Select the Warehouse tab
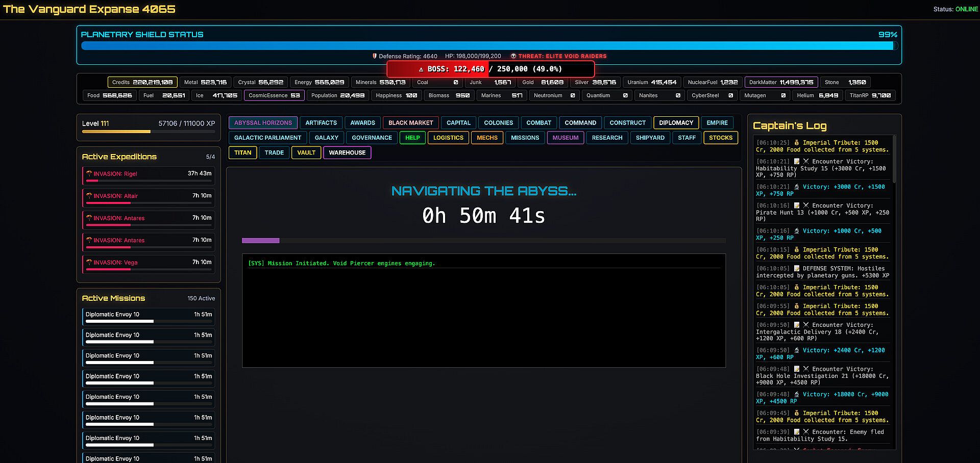This screenshot has width=980, height=463. 347,152
